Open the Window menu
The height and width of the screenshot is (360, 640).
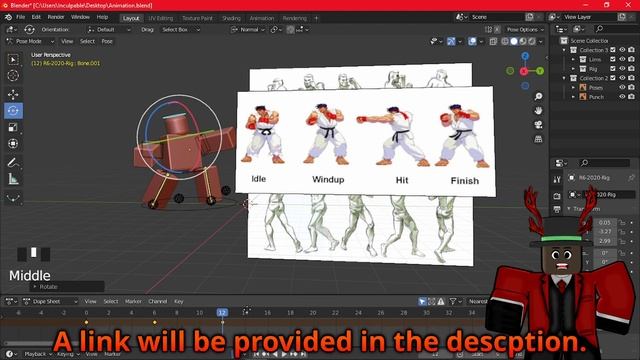pyautogui.click(x=80, y=17)
